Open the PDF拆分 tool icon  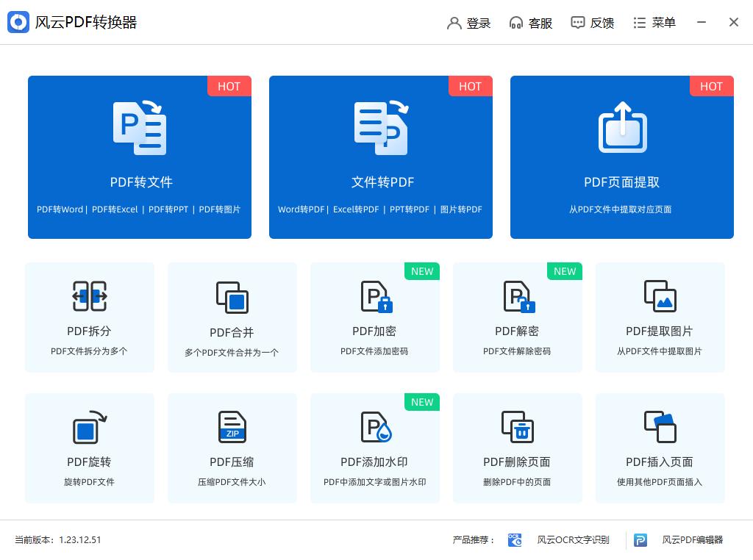click(x=89, y=316)
